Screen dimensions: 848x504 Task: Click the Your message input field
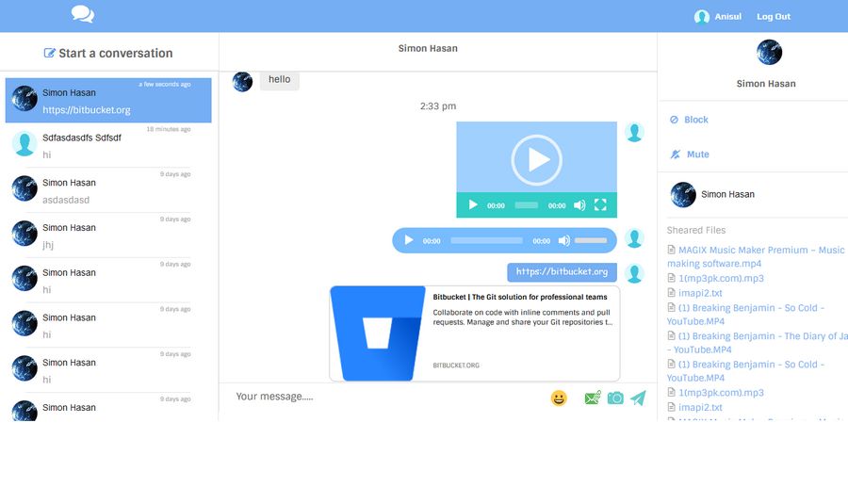point(386,397)
